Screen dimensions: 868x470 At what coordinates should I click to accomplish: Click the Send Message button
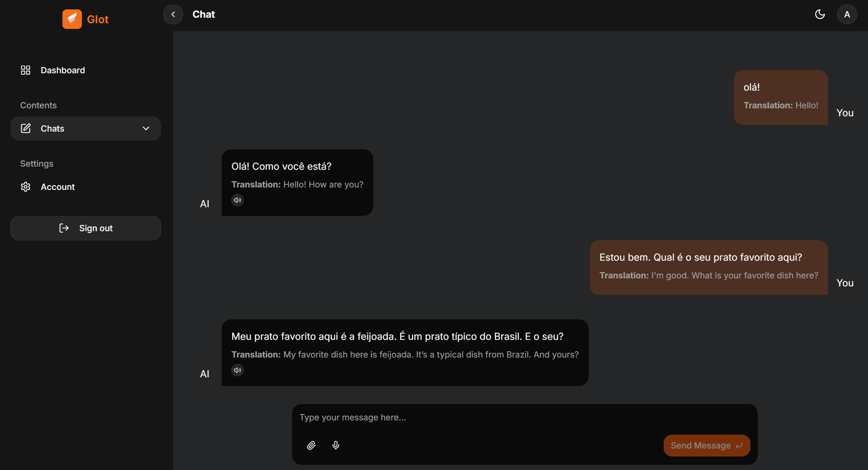(x=707, y=445)
